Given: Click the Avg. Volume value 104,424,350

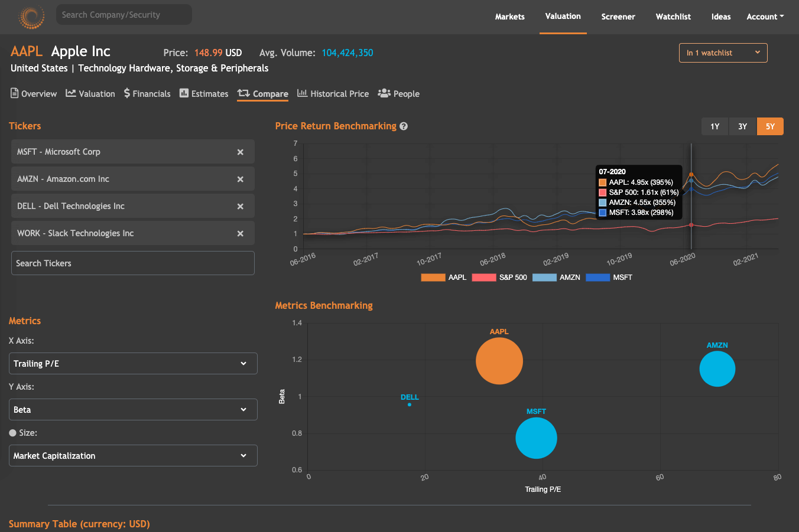Looking at the screenshot, I should point(347,53).
